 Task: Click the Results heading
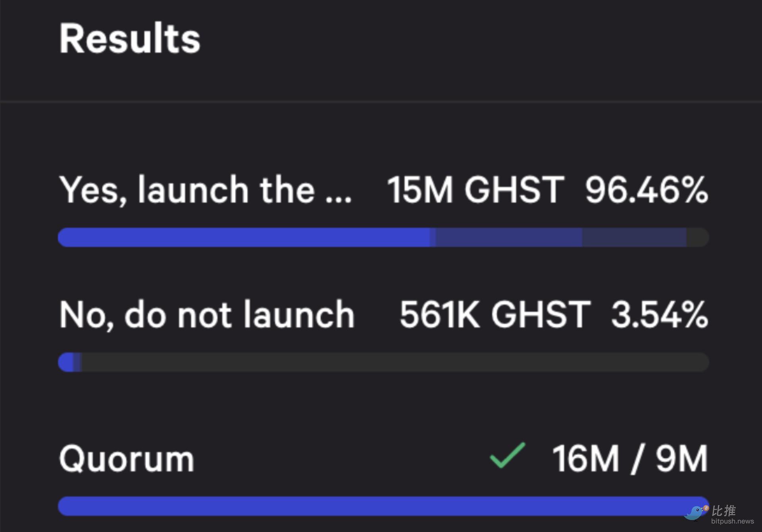130,39
